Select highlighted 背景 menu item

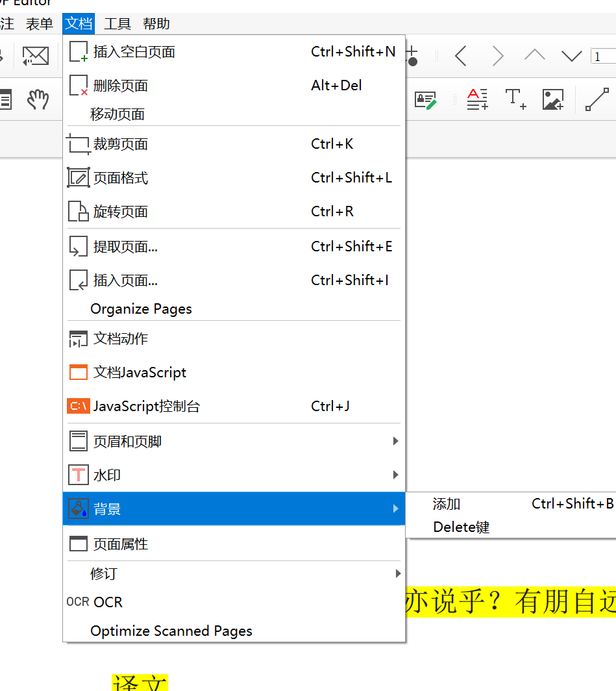234,509
